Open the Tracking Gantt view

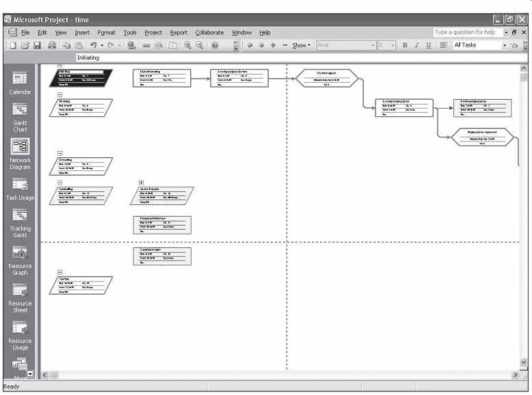point(20,223)
